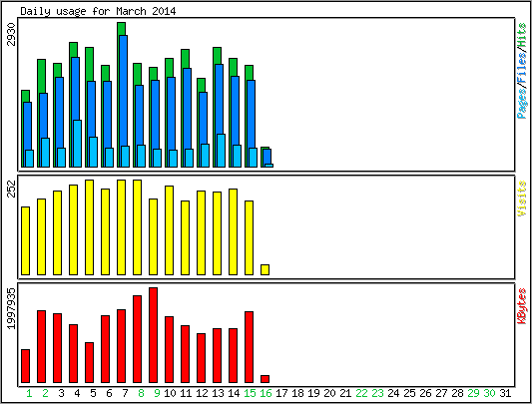The height and width of the screenshot is (404, 532).
Task: Click the green "Hits" legend label
Action: (x=522, y=35)
